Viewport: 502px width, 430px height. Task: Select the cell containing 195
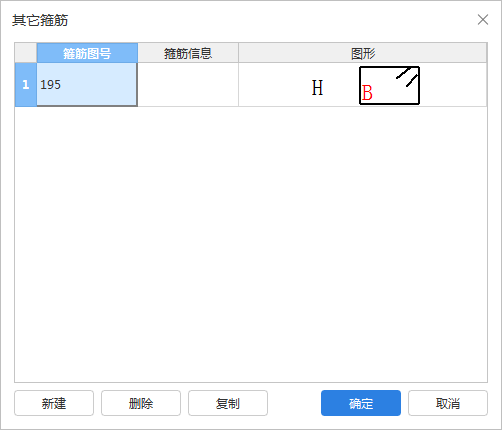(87, 85)
